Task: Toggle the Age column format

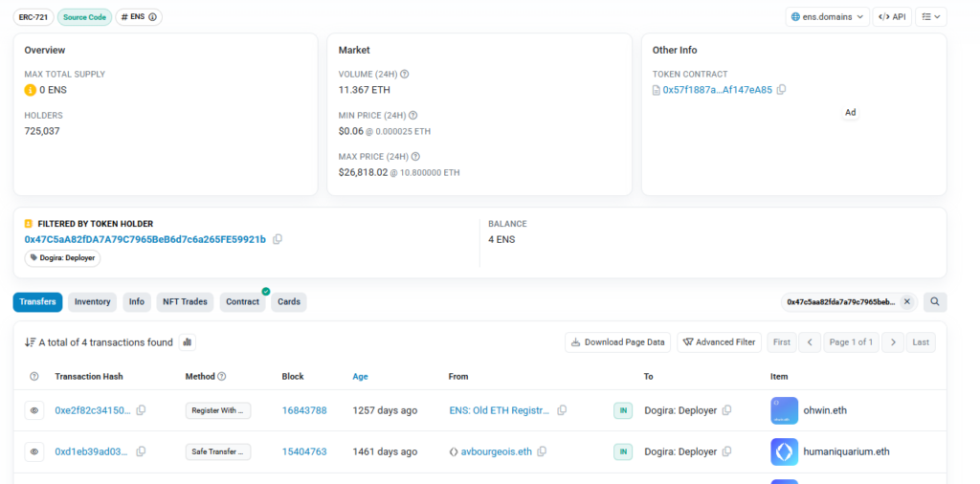Action: [x=360, y=377]
